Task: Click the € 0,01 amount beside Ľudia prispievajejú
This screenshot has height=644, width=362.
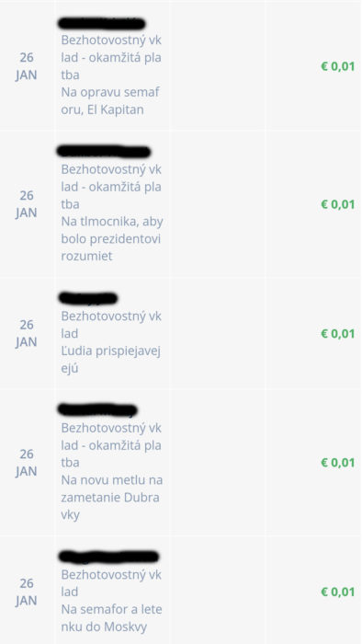Action: (337, 333)
